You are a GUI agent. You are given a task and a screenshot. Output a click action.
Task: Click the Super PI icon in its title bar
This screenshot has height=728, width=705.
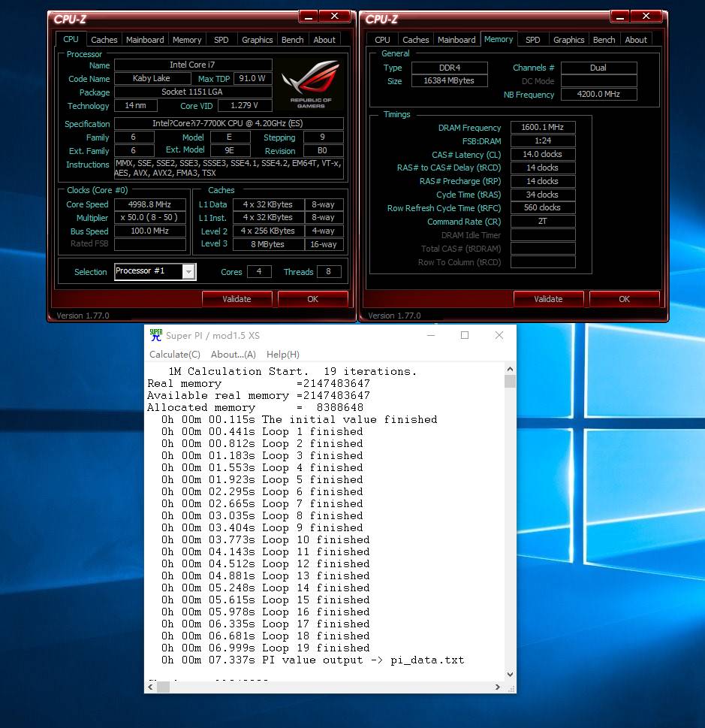(156, 335)
